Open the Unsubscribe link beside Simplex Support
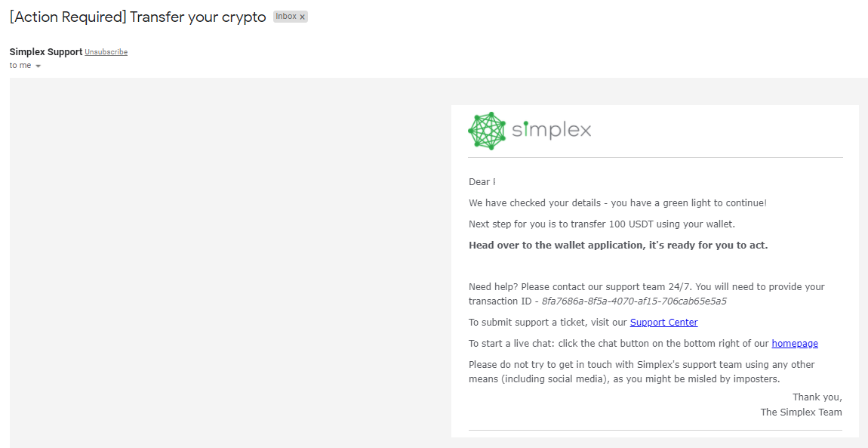 [106, 51]
